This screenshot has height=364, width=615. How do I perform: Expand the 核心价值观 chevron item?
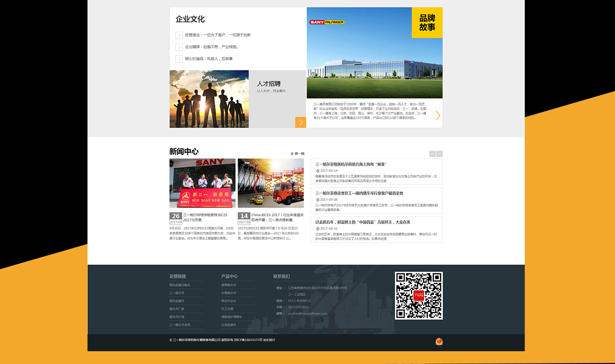point(179,59)
